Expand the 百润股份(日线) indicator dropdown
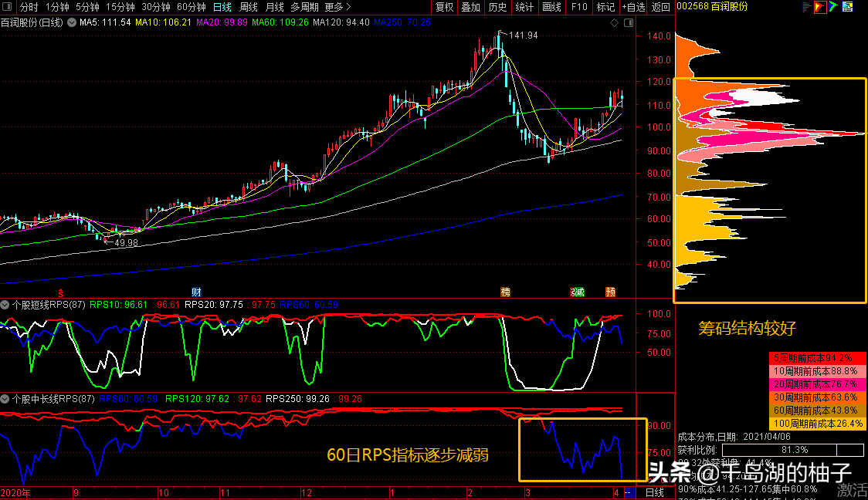The image size is (868, 500). (72, 22)
